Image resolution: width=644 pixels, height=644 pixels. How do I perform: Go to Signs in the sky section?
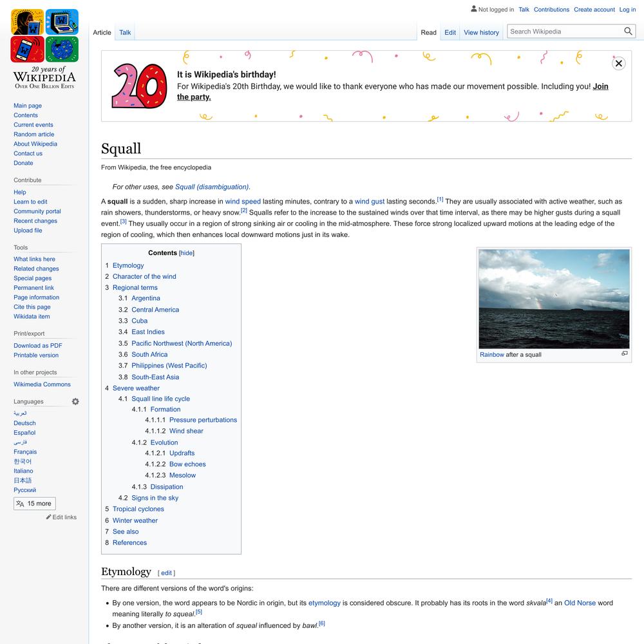coord(155,498)
